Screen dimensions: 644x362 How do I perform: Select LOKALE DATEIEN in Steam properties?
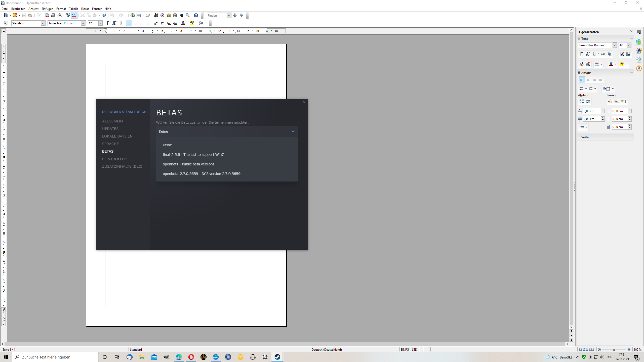[117, 136]
